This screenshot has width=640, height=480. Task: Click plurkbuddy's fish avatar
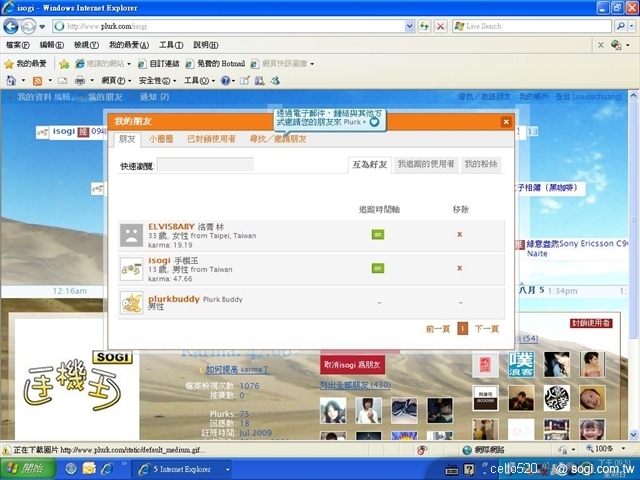(x=131, y=303)
